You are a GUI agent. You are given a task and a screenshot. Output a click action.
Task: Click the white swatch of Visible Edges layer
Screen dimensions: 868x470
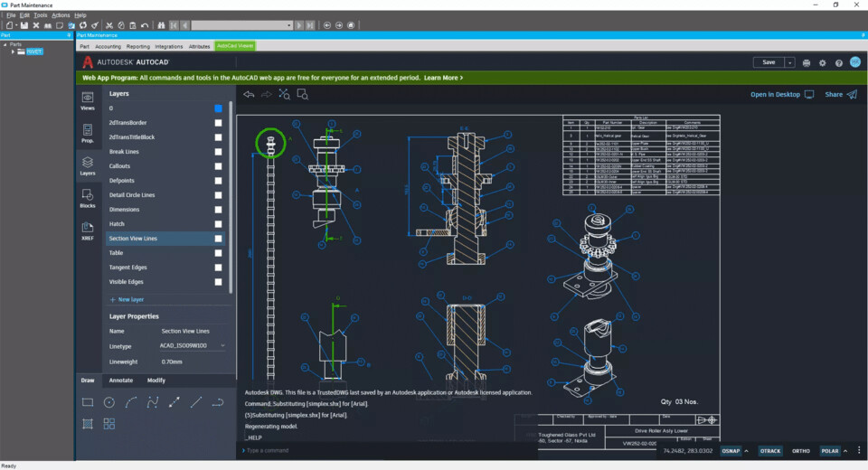coord(218,282)
